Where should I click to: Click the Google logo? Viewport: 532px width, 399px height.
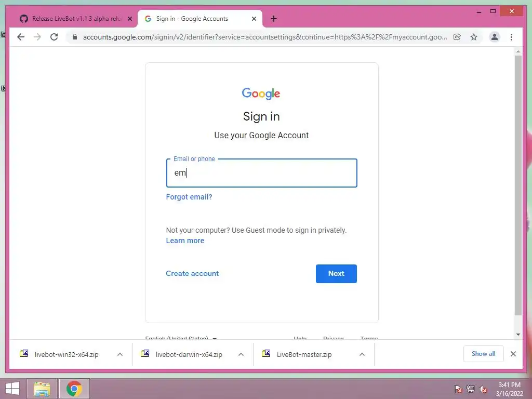point(261,94)
